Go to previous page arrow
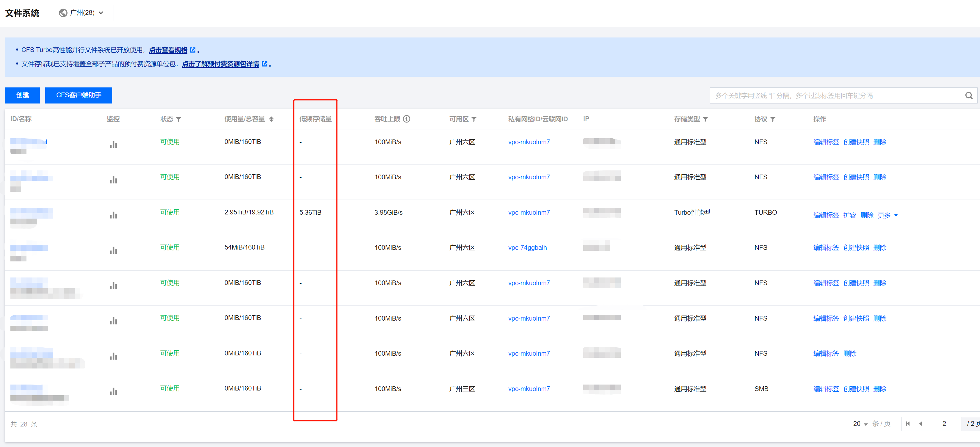Image resolution: width=980 pixels, height=447 pixels. click(x=920, y=424)
